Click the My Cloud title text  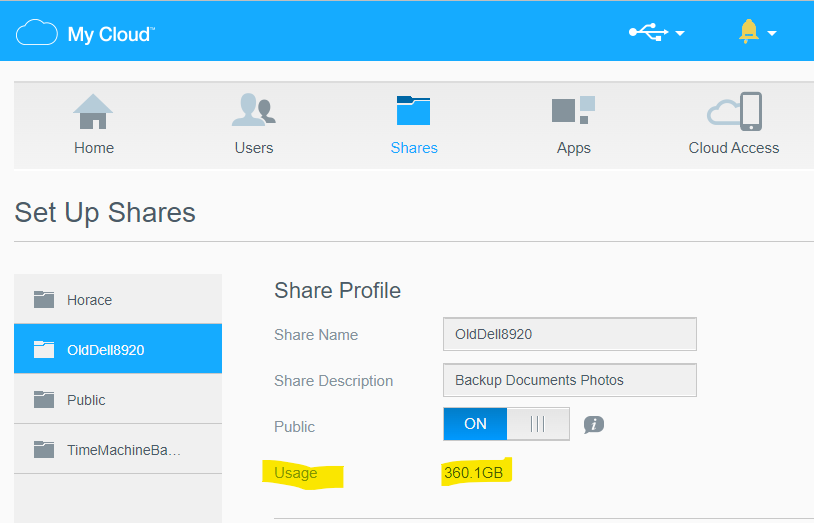point(111,34)
